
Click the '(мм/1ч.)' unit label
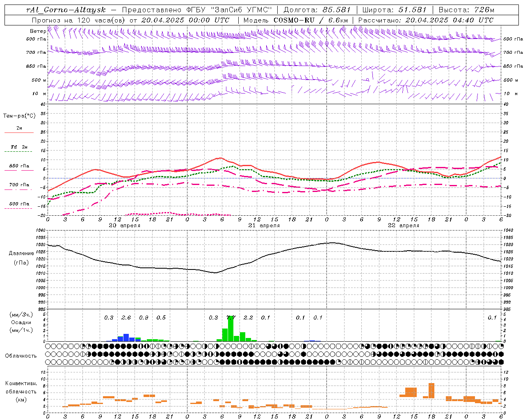coord(21,330)
